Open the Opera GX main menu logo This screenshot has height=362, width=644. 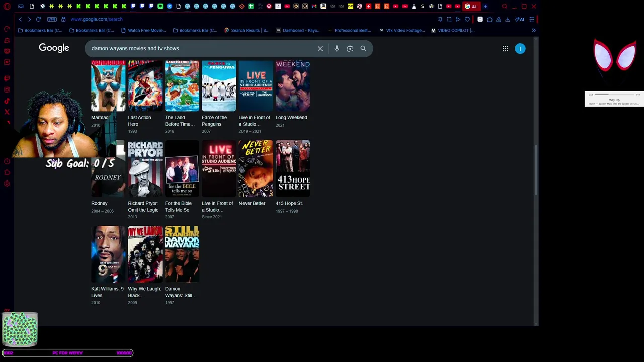(7, 7)
